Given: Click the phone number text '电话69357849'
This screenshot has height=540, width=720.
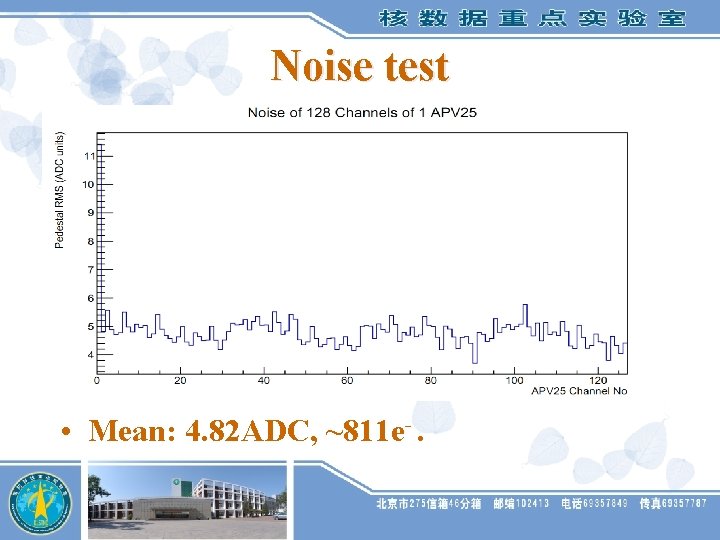Looking at the screenshot, I should point(594,504).
